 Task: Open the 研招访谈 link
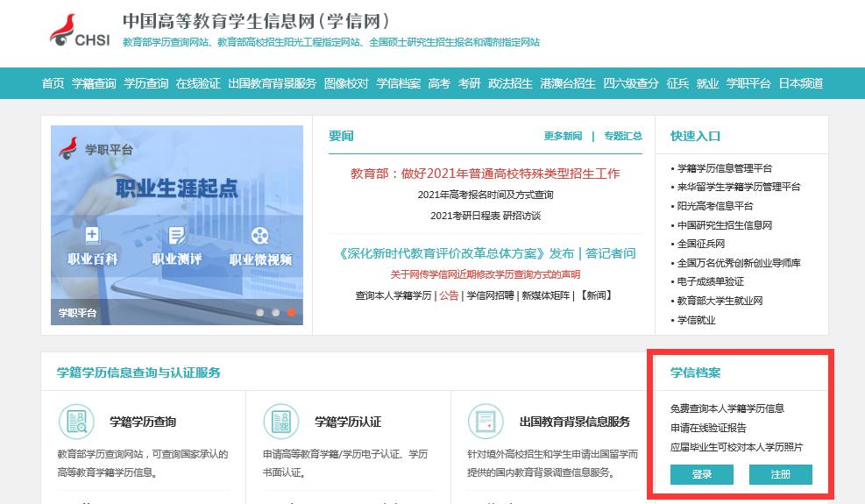(x=521, y=216)
